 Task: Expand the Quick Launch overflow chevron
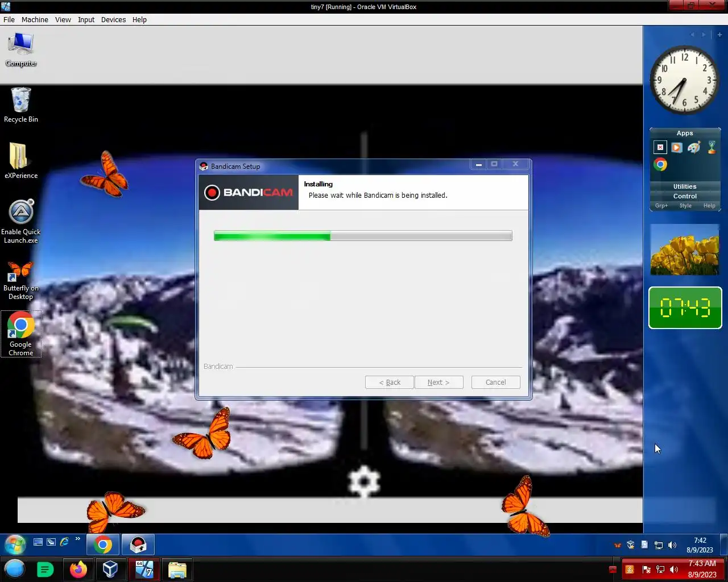pyautogui.click(x=78, y=539)
